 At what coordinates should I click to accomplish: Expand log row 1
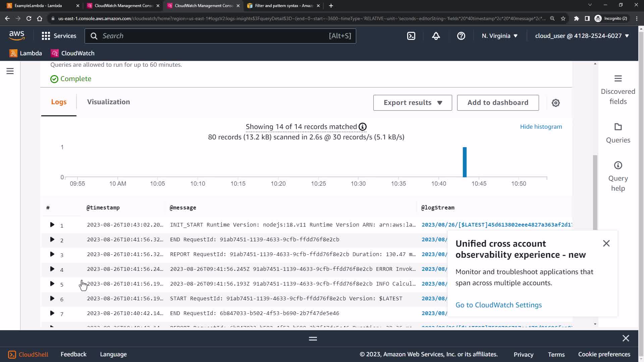click(52, 225)
